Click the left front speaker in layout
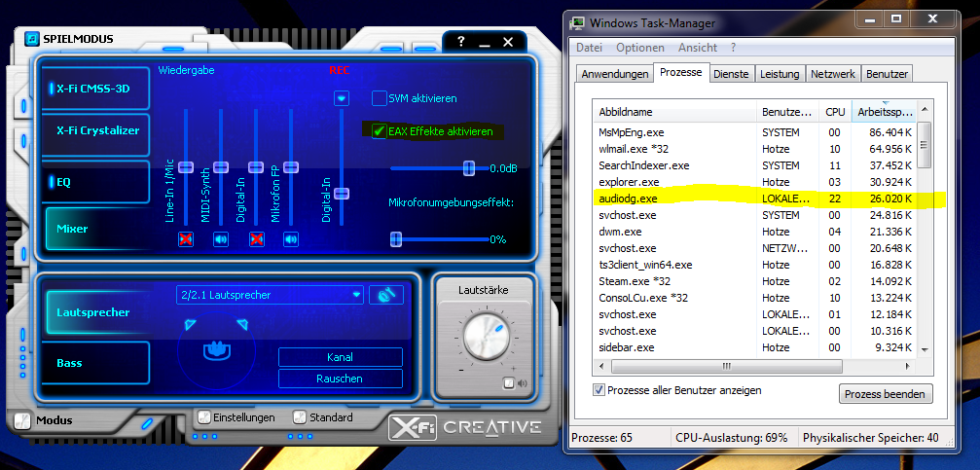The height and width of the screenshot is (470, 980). (191, 323)
